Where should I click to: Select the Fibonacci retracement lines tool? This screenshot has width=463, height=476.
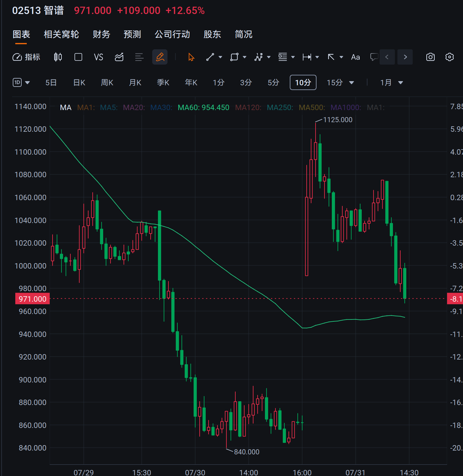[283, 57]
